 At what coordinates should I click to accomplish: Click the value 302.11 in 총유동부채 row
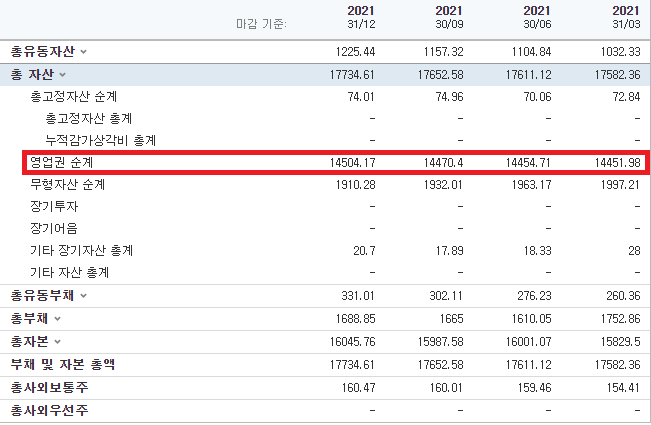coord(446,296)
